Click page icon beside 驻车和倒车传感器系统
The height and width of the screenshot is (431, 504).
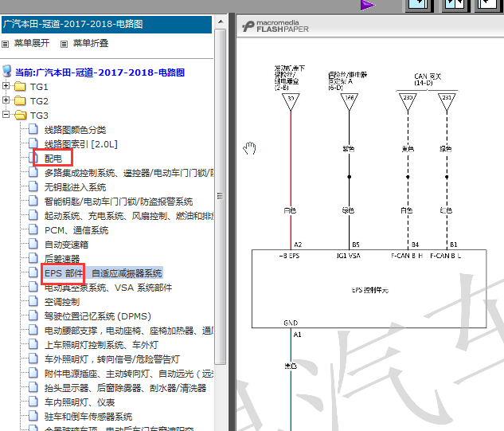click(x=33, y=415)
